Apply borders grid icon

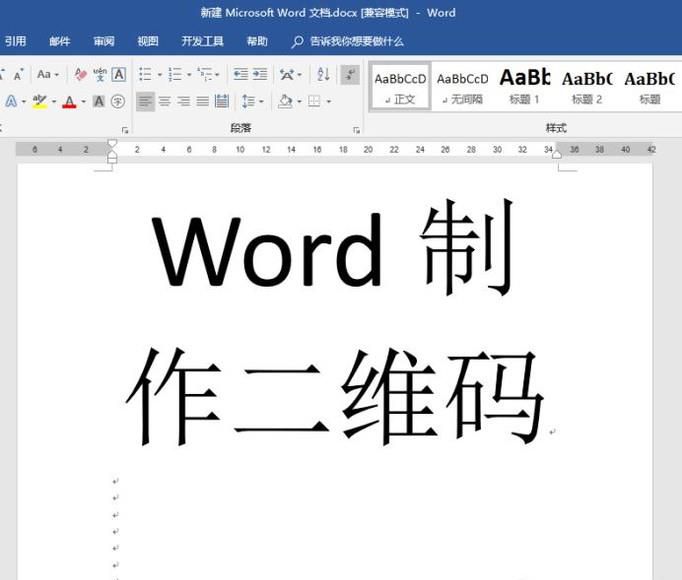tap(314, 102)
